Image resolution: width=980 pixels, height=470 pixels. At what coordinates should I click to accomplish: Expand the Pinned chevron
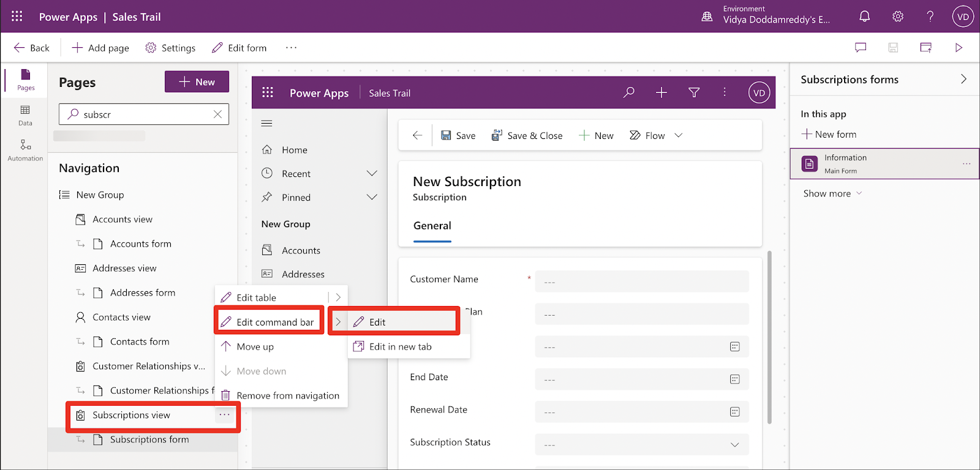372,197
